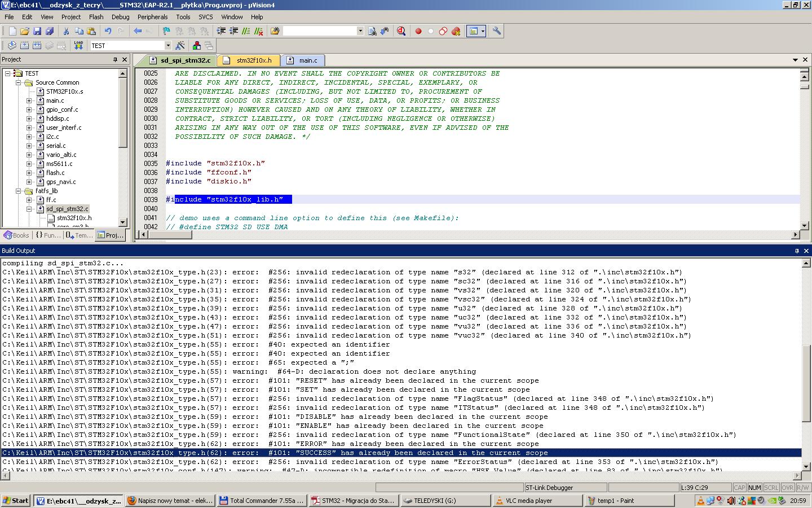Screen dimensions: 812x508
Task: Click the Find icon next to the search box
Action: 372,31
